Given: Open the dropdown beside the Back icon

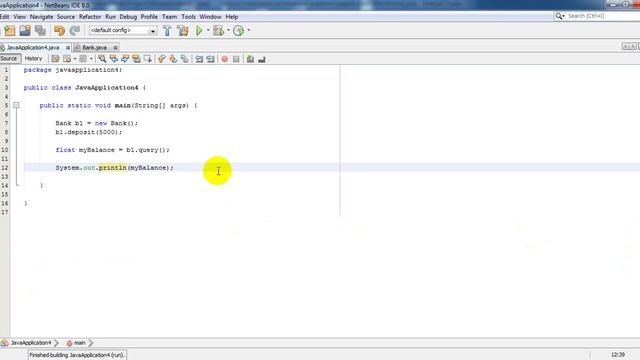Looking at the screenshot, I should click(x=75, y=59).
